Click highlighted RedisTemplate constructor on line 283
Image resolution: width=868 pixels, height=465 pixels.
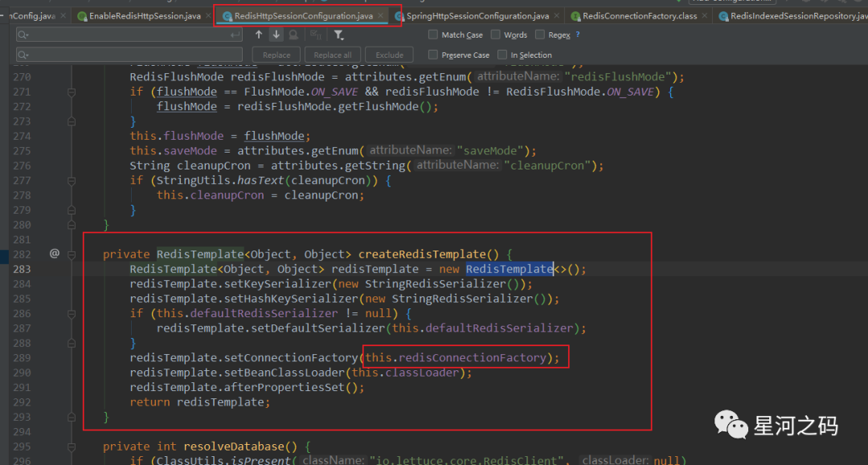coord(510,269)
